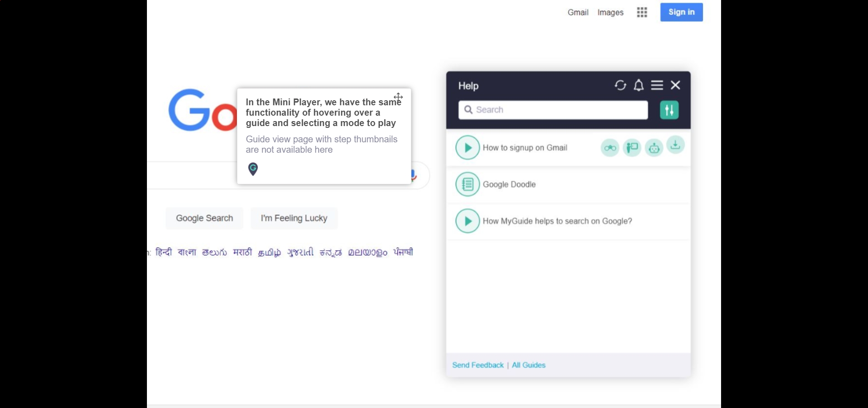Click the Google search input box
868x408 pixels.
192,175
